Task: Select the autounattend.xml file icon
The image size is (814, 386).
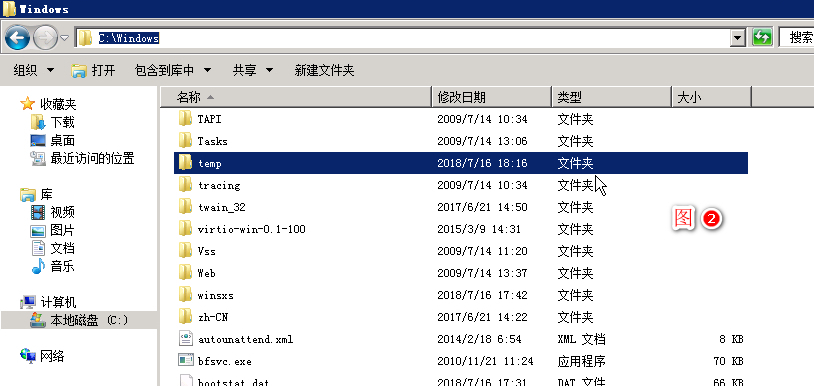Action: tap(185, 339)
